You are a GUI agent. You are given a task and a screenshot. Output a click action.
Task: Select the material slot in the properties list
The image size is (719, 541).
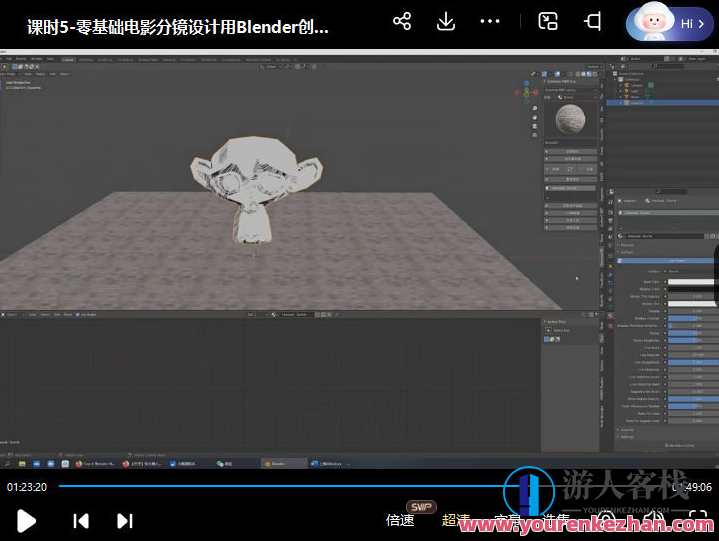[668, 213]
